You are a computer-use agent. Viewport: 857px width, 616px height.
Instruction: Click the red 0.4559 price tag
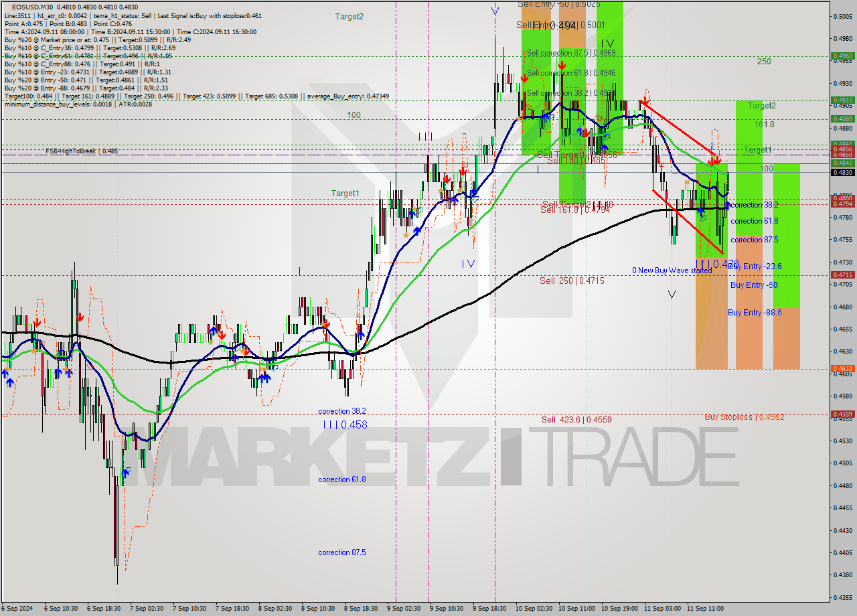(x=842, y=414)
